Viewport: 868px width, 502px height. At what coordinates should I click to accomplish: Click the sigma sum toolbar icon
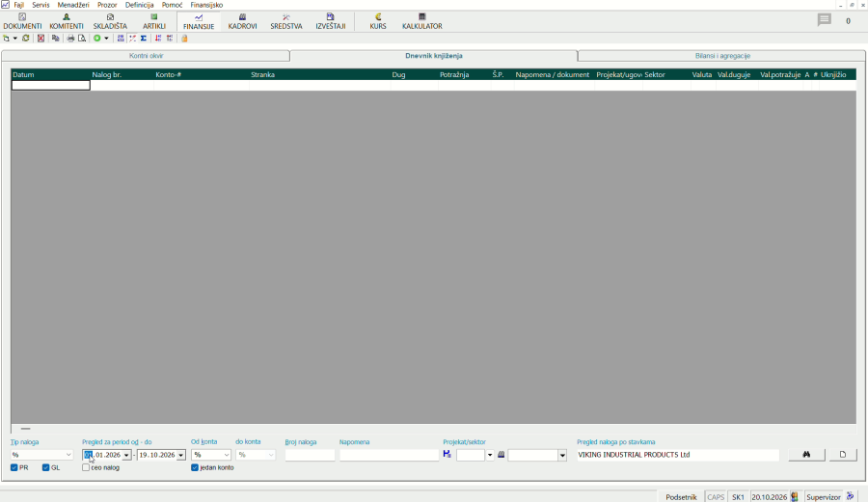click(144, 39)
